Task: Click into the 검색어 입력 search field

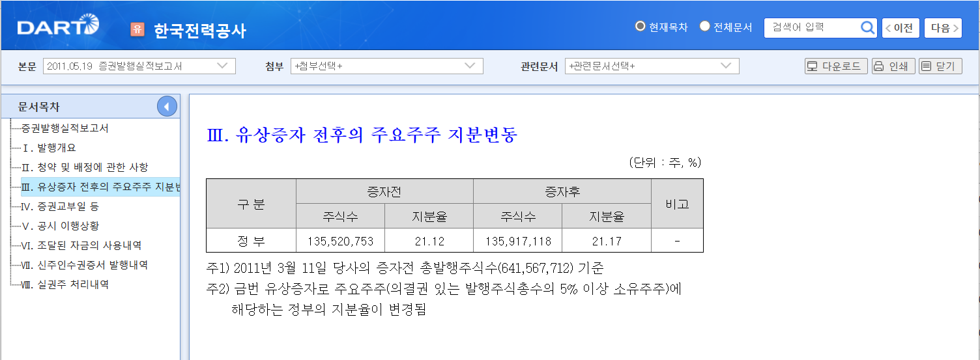Action: [811, 27]
